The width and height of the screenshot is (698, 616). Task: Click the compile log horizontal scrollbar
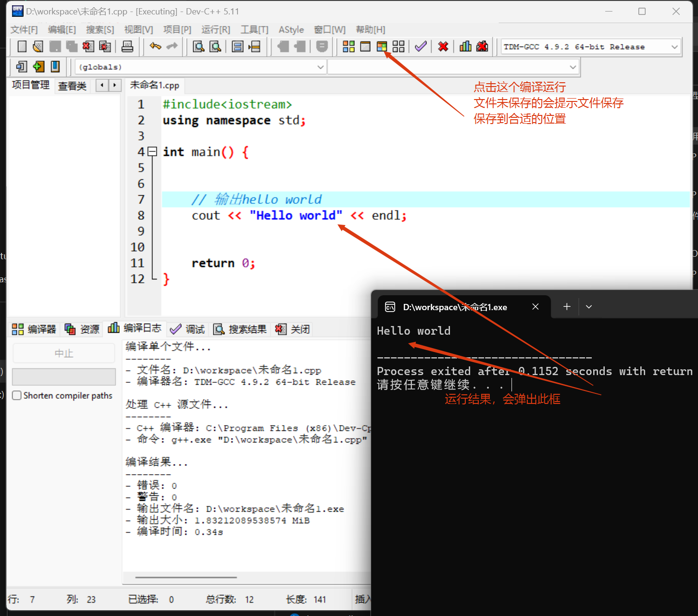coord(186,577)
